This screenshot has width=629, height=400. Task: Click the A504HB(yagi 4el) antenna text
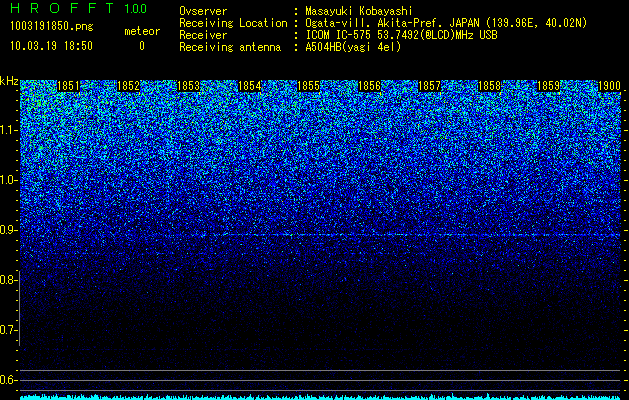[x=353, y=47]
